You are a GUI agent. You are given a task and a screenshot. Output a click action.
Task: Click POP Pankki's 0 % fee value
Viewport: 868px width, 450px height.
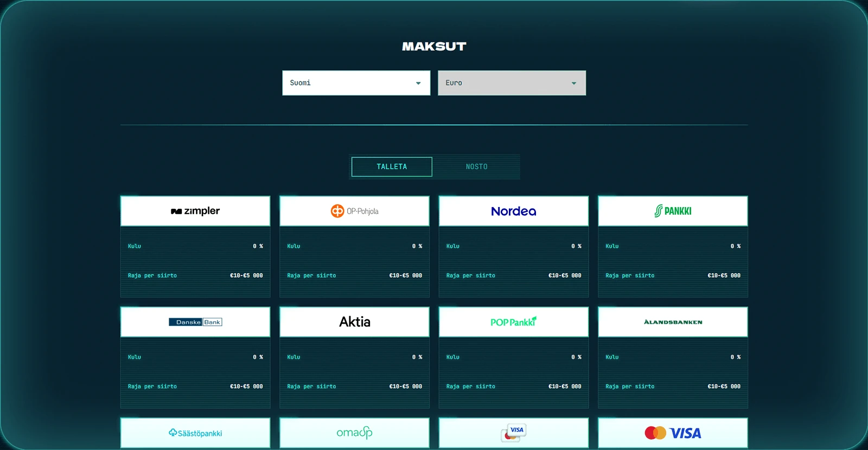576,357
